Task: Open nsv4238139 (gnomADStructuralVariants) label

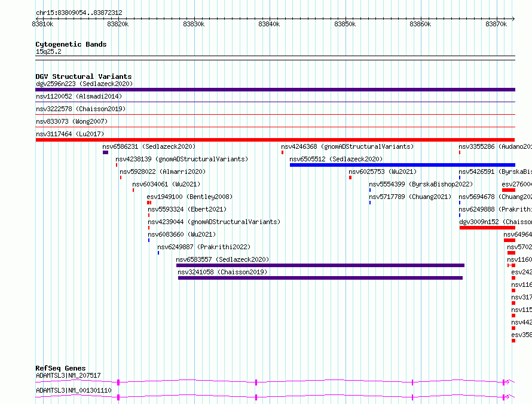Action: point(182,159)
